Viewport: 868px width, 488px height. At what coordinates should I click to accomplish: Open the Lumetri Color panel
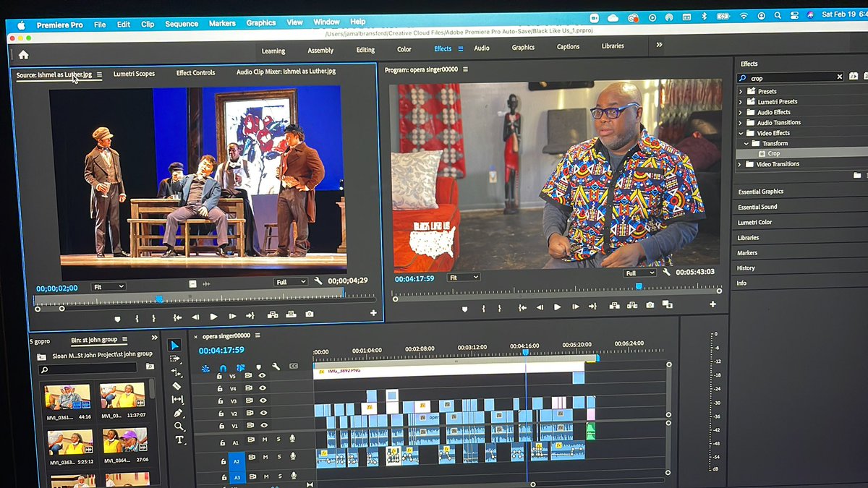coord(757,222)
